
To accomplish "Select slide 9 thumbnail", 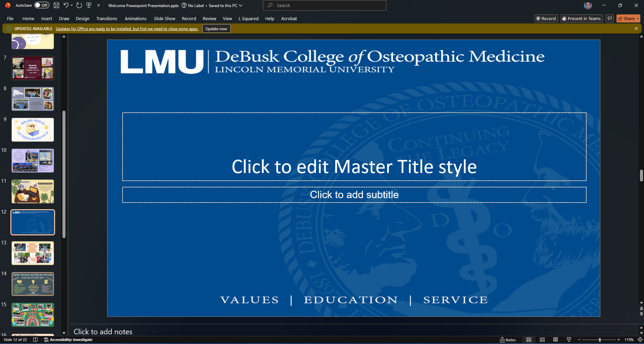I will 33,130.
